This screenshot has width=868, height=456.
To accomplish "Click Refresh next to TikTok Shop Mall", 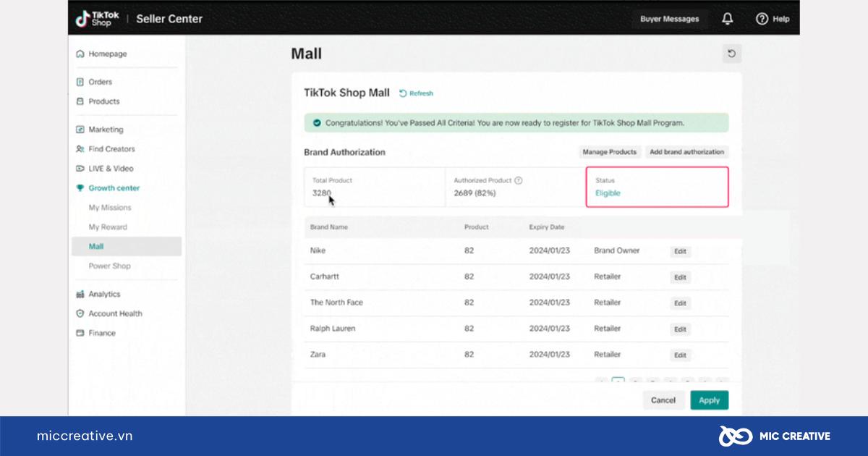I will tap(417, 93).
